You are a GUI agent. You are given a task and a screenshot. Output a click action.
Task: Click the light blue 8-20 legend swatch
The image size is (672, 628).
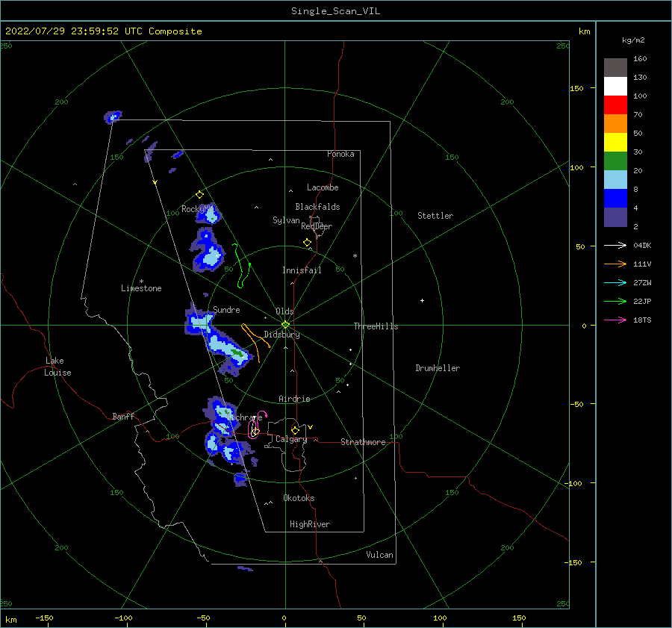(x=615, y=180)
